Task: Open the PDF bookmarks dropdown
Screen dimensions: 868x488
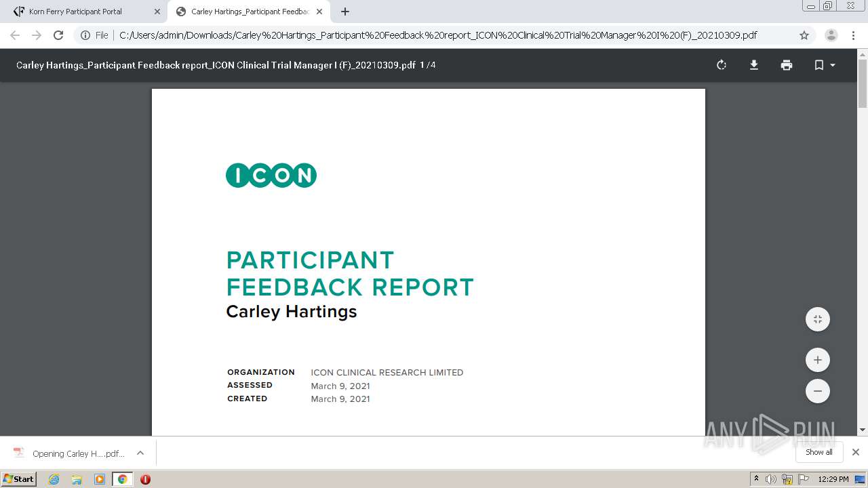Action: click(825, 65)
